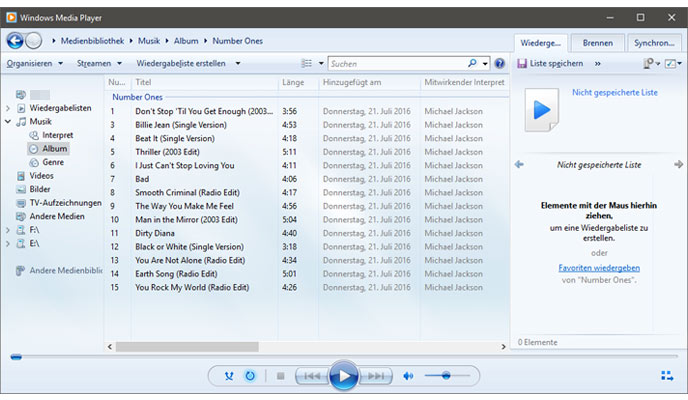Open the Synchronisieren tab
The image size is (688, 400).
(x=654, y=43)
